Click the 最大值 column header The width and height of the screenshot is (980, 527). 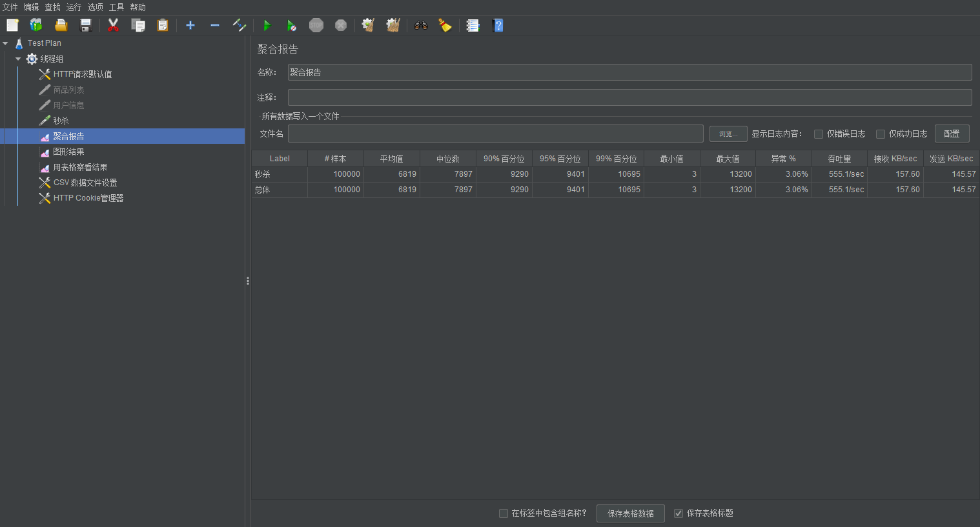click(728, 159)
